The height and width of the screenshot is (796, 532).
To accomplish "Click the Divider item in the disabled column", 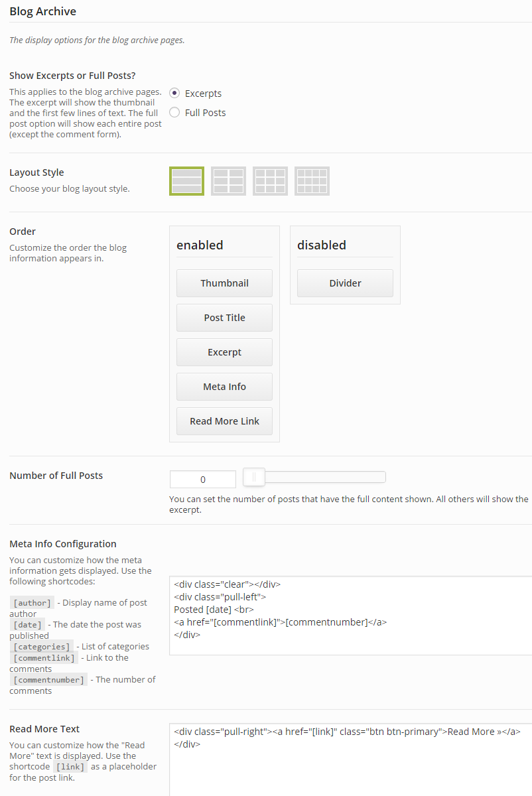I will [x=345, y=283].
